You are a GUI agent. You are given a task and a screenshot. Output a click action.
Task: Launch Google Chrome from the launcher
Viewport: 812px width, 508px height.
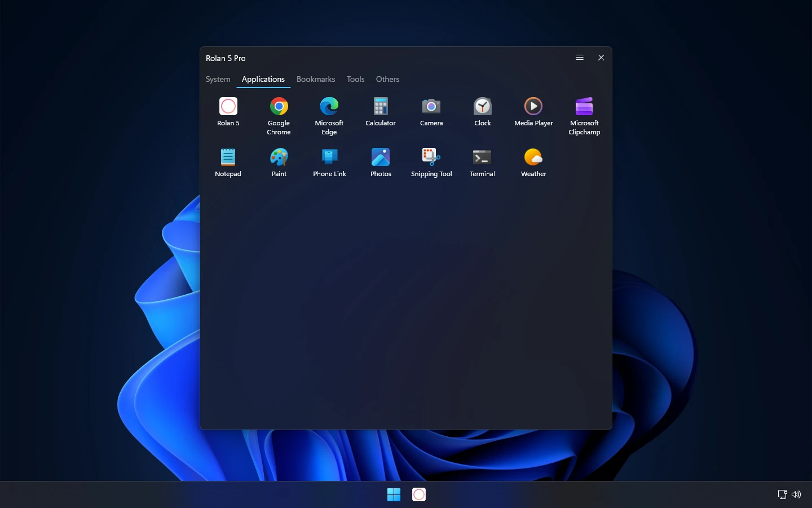tap(279, 116)
